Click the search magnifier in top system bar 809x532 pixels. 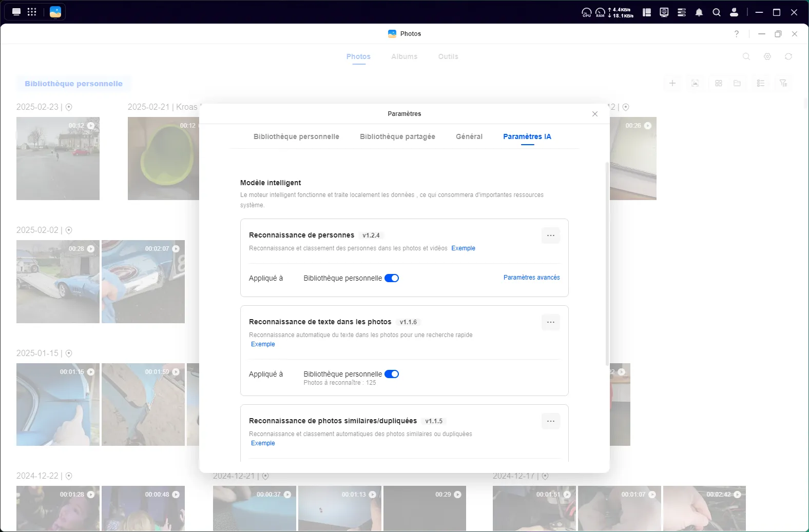pos(716,12)
